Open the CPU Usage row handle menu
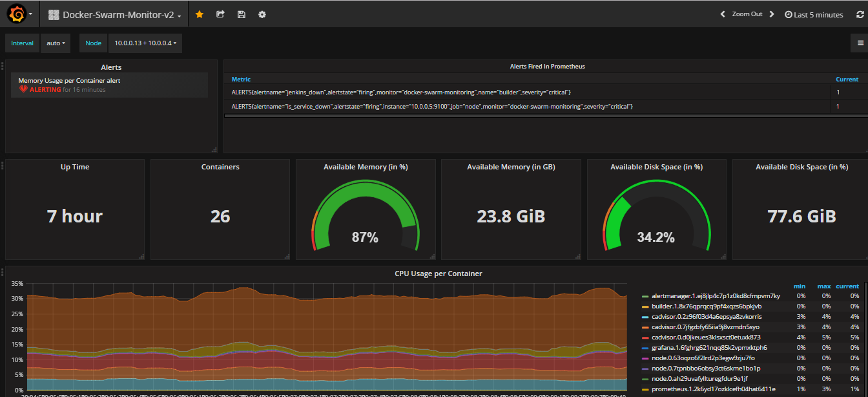The height and width of the screenshot is (397, 868). point(3,272)
